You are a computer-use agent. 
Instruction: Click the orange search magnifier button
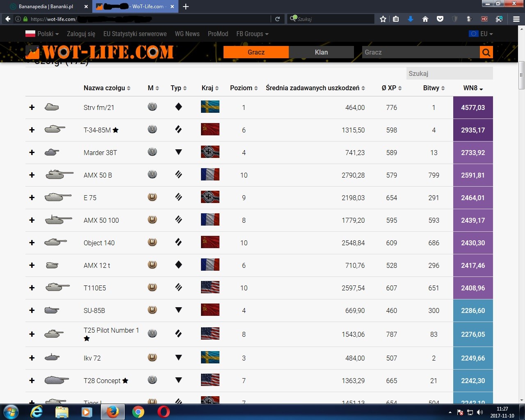[486, 52]
